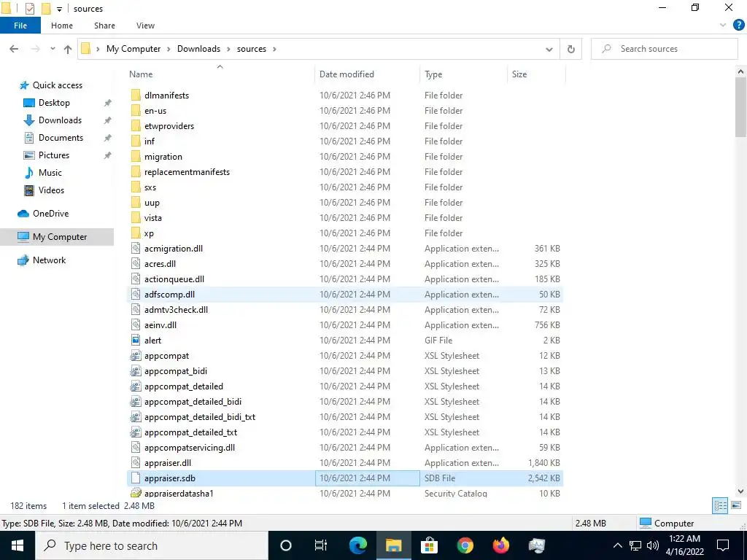Screen dimensions: 747x560
Task: Select the aeinv.dll file name
Action: click(160, 325)
